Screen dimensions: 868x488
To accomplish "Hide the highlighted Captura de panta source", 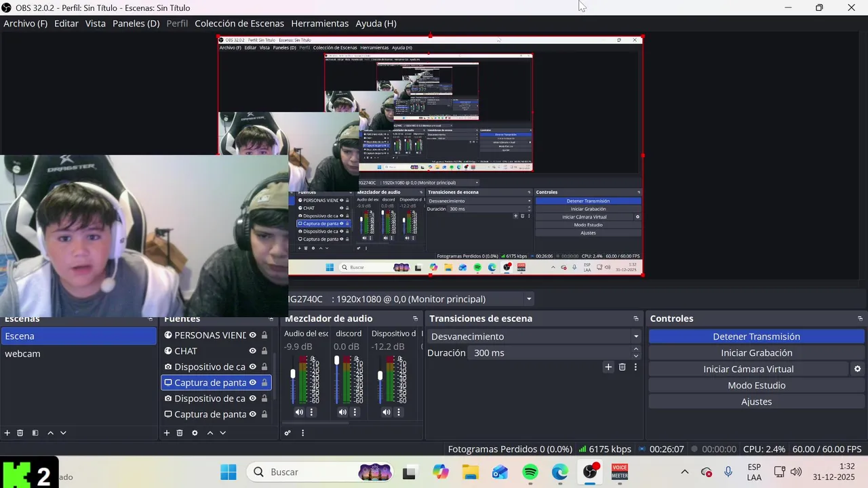I will (x=252, y=383).
